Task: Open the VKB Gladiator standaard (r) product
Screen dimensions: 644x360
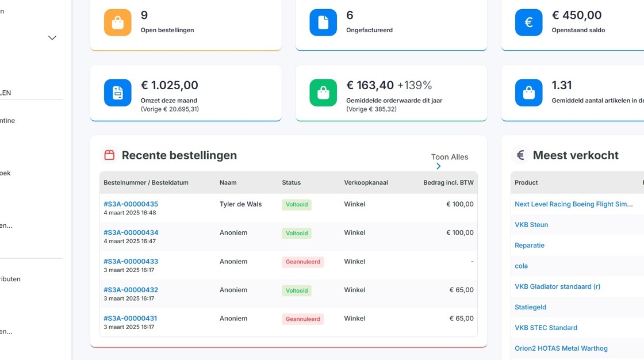Action: (557, 286)
